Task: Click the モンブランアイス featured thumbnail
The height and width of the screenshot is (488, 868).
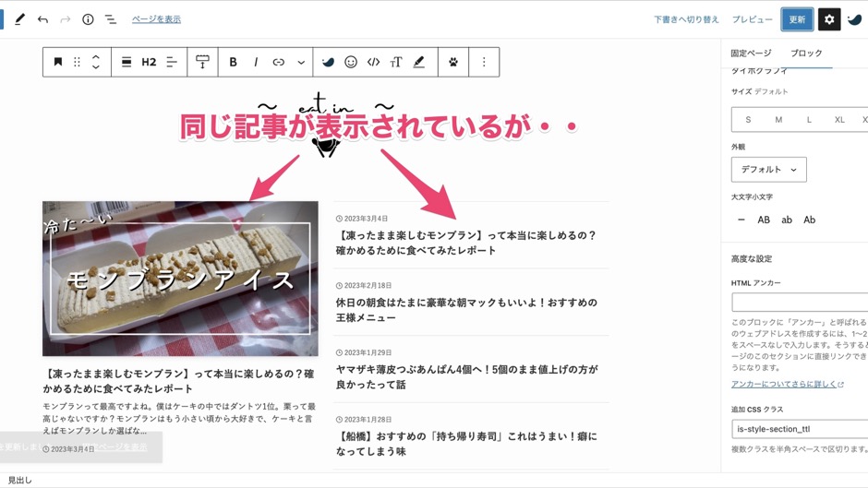Action: [x=180, y=279]
